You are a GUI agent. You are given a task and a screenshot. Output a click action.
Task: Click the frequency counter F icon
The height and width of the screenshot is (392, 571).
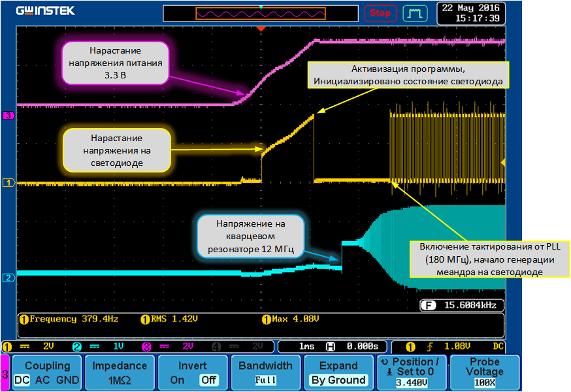click(429, 305)
